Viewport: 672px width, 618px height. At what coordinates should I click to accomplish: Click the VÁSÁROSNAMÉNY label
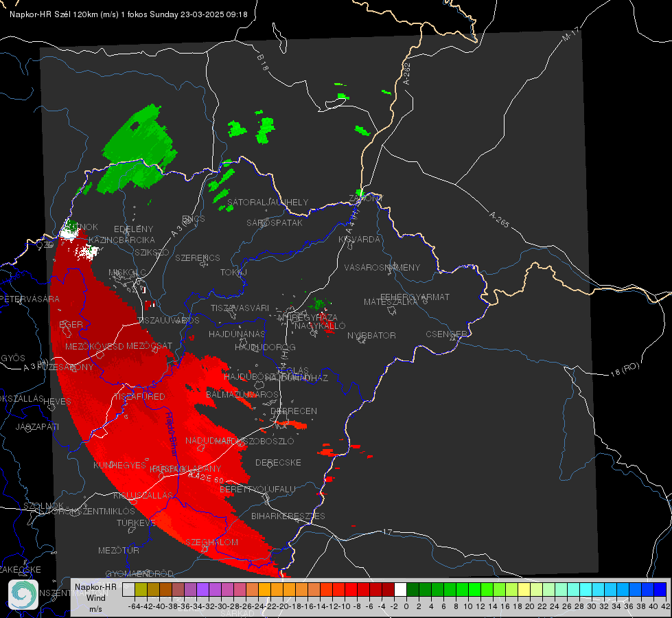382,267
